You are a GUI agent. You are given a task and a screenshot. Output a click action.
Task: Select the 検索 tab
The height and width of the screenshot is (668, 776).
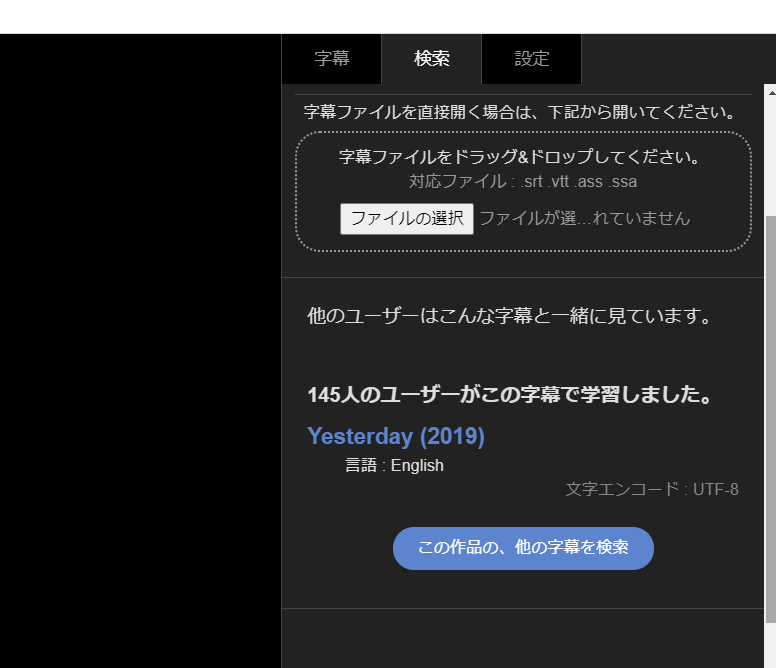[x=432, y=59]
